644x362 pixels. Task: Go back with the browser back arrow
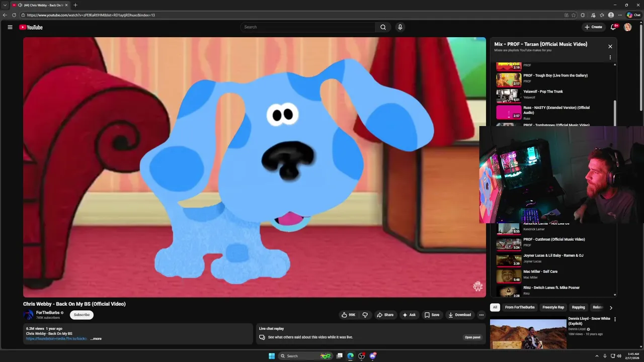pos(5,15)
